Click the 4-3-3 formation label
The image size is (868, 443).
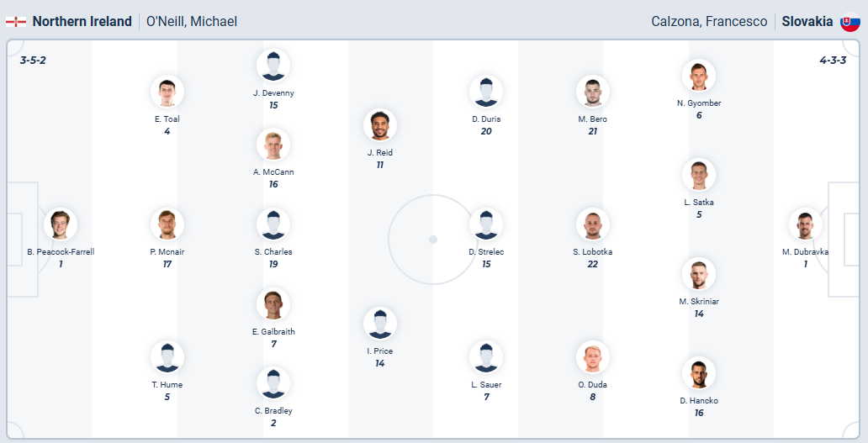click(x=833, y=60)
